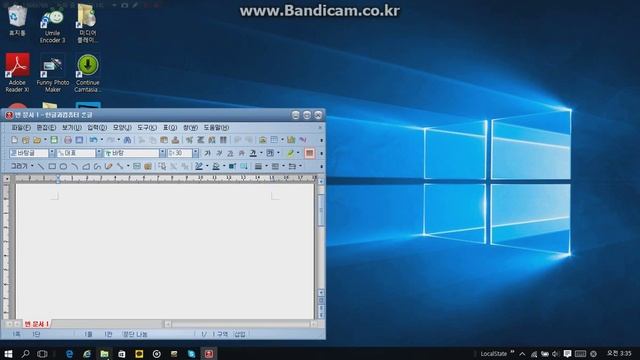Click the taskbar Search magnifier icon
This screenshot has width=640, height=360.
pos(25,353)
